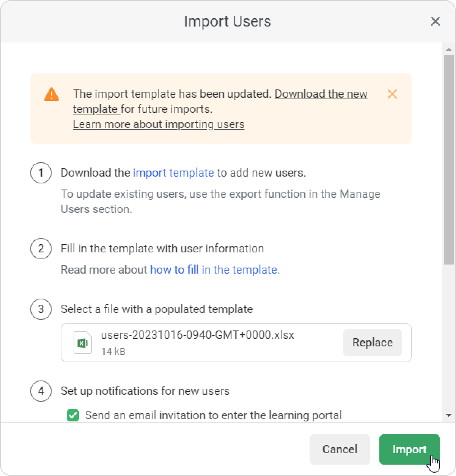The width and height of the screenshot is (456, 476).
Task: Uncheck the email invitation checkbox
Action: click(72, 415)
